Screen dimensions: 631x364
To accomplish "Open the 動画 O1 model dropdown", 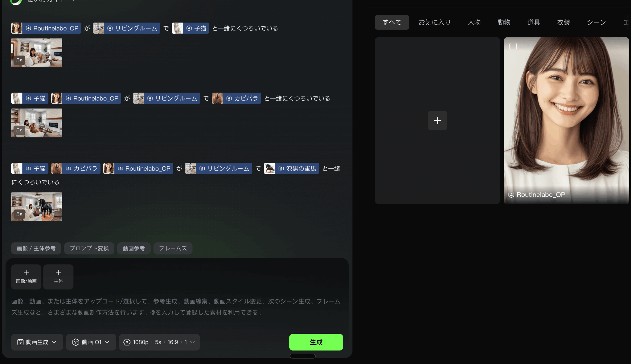I will pyautogui.click(x=91, y=342).
